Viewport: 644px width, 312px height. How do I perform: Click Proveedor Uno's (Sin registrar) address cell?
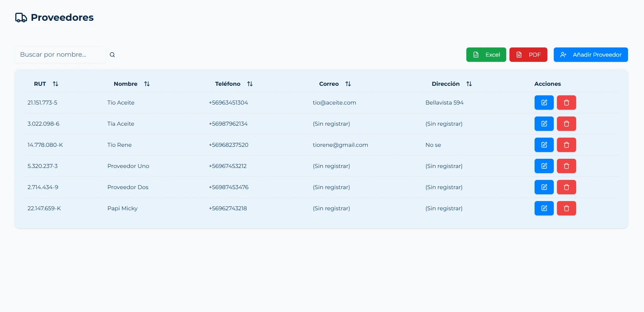click(444, 166)
